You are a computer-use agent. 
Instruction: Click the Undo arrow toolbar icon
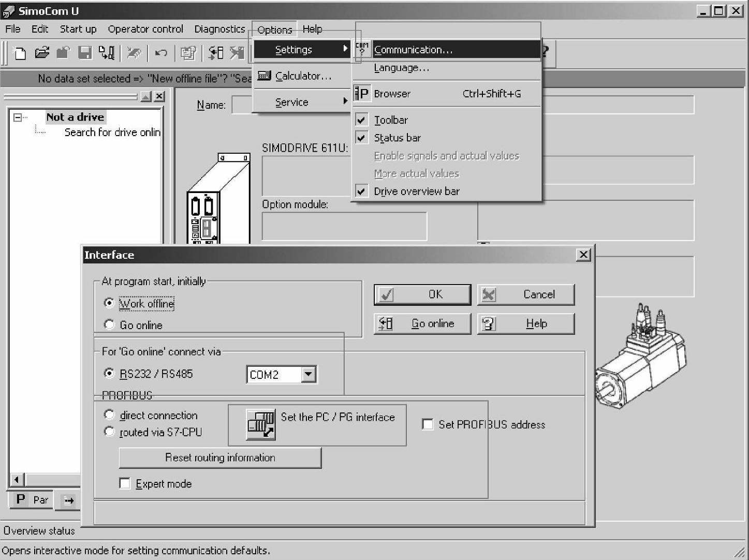click(161, 53)
